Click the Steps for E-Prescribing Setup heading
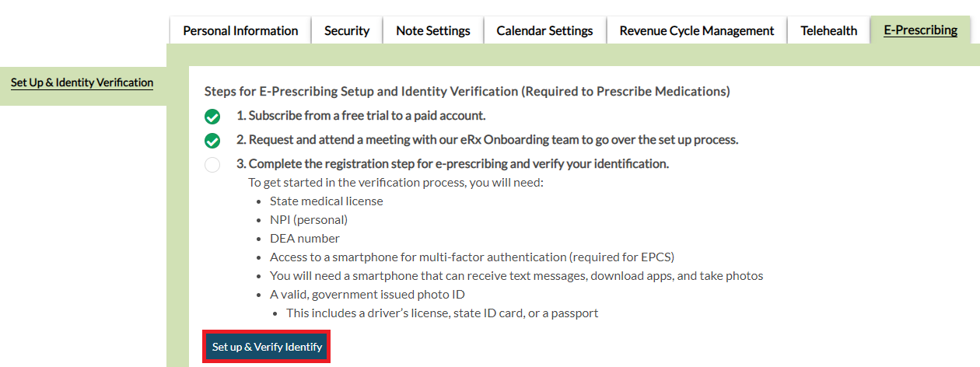 coord(467,92)
